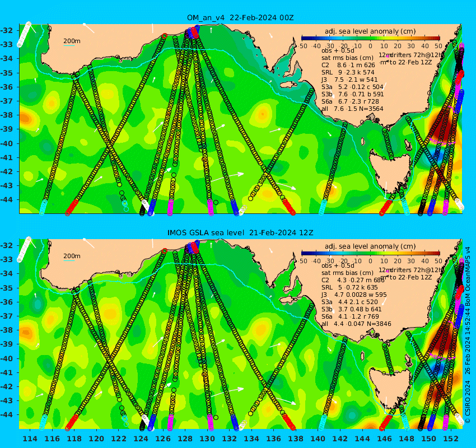Click the bottom title IMOS GSLA sea level 21-Feb-2024 12Z
The width and height of the screenshot is (476, 448).
coord(240,233)
